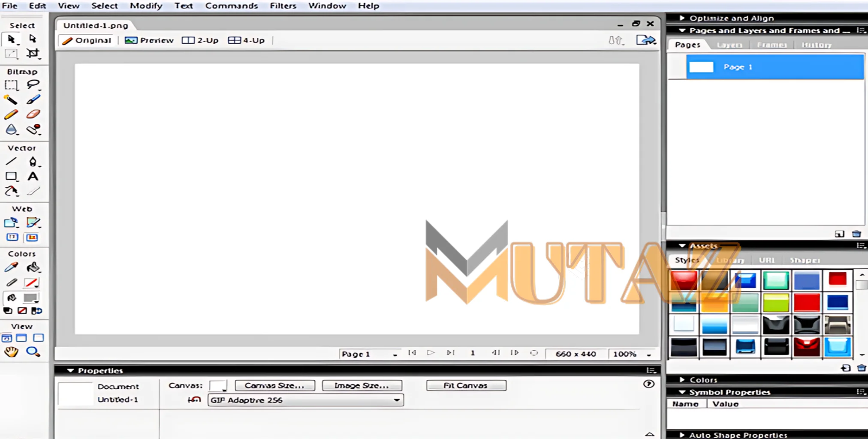Select the Zoom tool

(x=33, y=352)
